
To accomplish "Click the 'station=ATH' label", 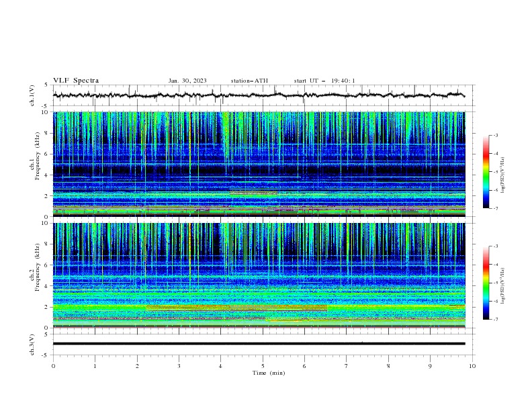I will point(249,81).
